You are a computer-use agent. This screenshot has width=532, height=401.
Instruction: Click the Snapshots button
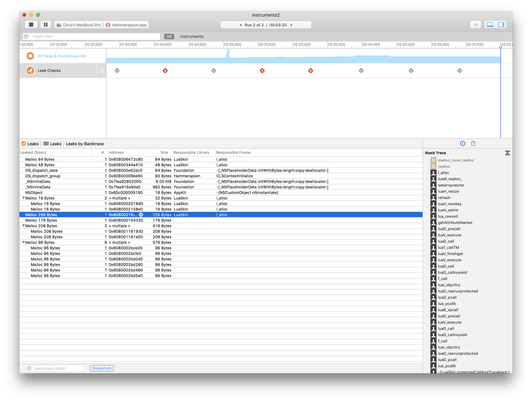point(102,368)
